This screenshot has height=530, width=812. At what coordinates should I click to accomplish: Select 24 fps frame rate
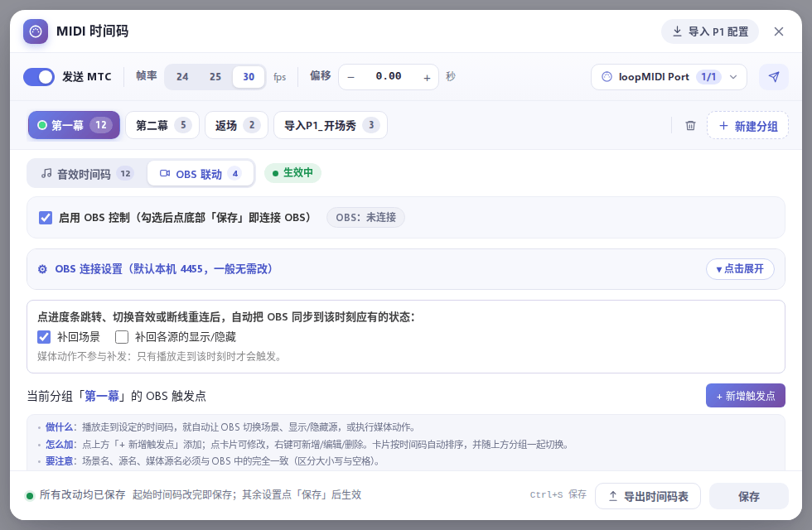tap(182, 77)
